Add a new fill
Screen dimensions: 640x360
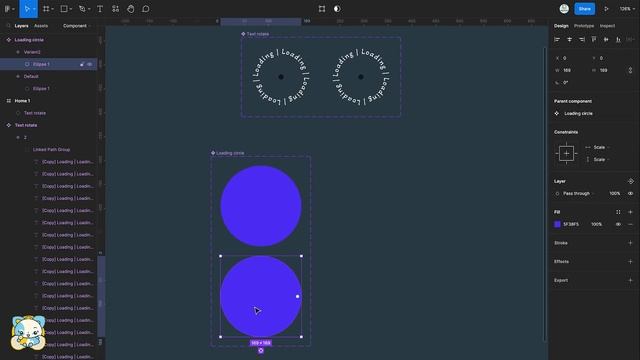coord(630,212)
